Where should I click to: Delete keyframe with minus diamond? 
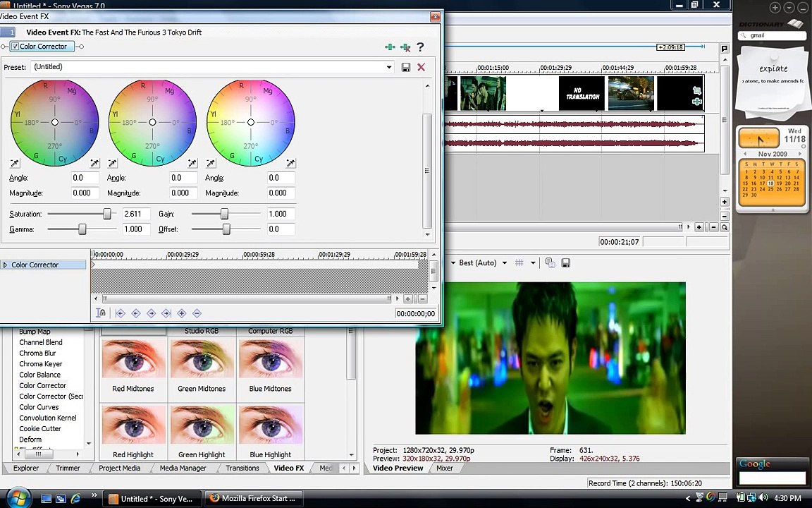pyautogui.click(x=197, y=313)
